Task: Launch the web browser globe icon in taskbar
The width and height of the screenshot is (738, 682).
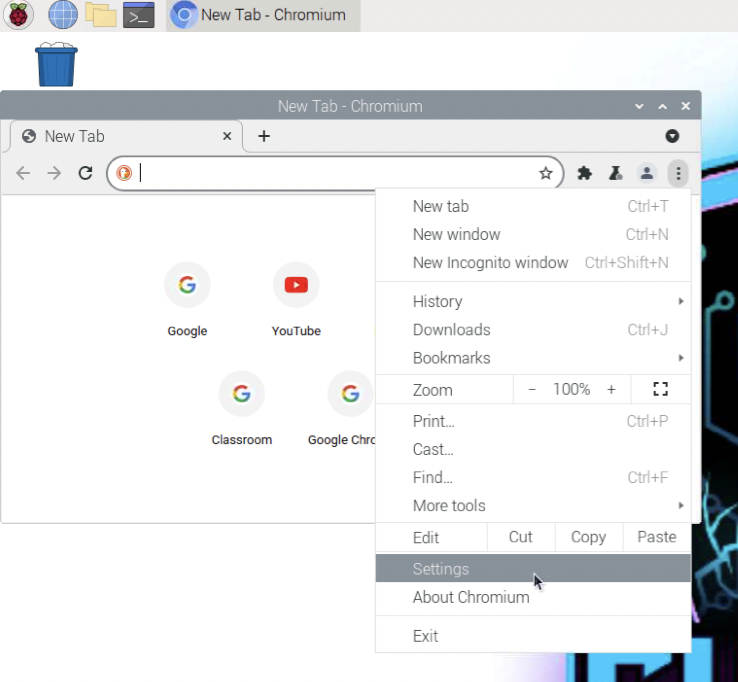Action: pyautogui.click(x=63, y=15)
